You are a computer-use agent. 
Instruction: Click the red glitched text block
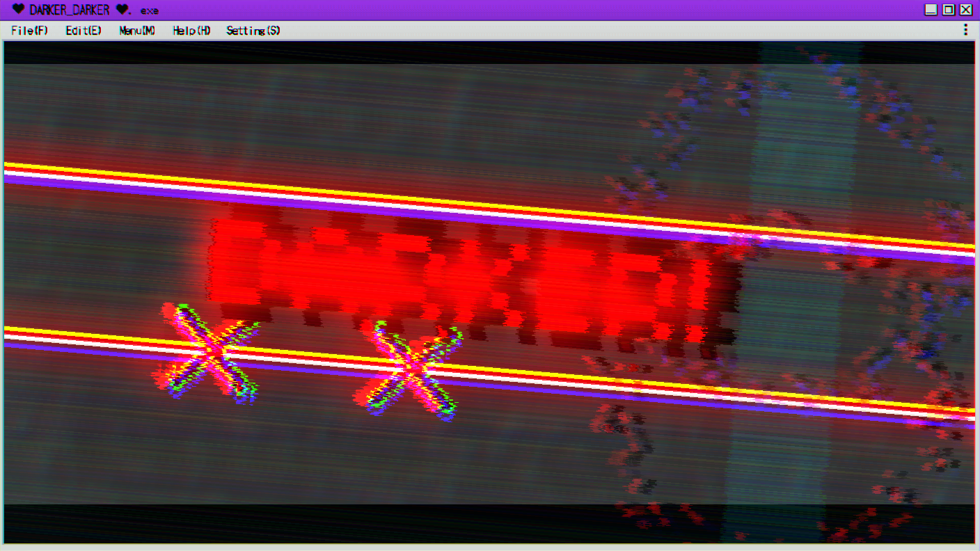point(459,275)
